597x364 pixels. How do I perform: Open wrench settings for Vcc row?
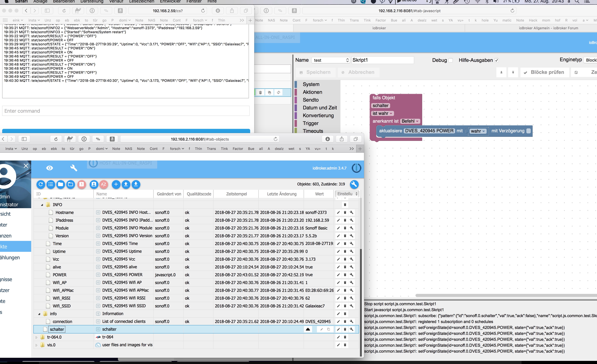(351, 259)
